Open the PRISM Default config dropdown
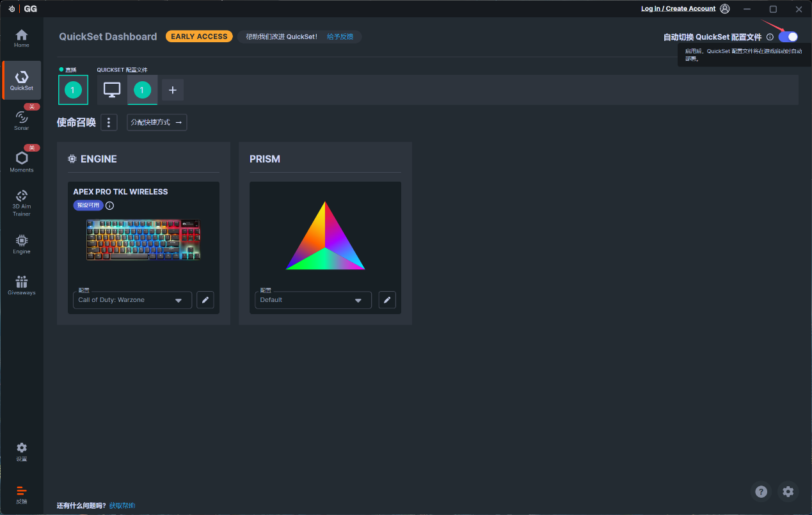 (x=312, y=300)
